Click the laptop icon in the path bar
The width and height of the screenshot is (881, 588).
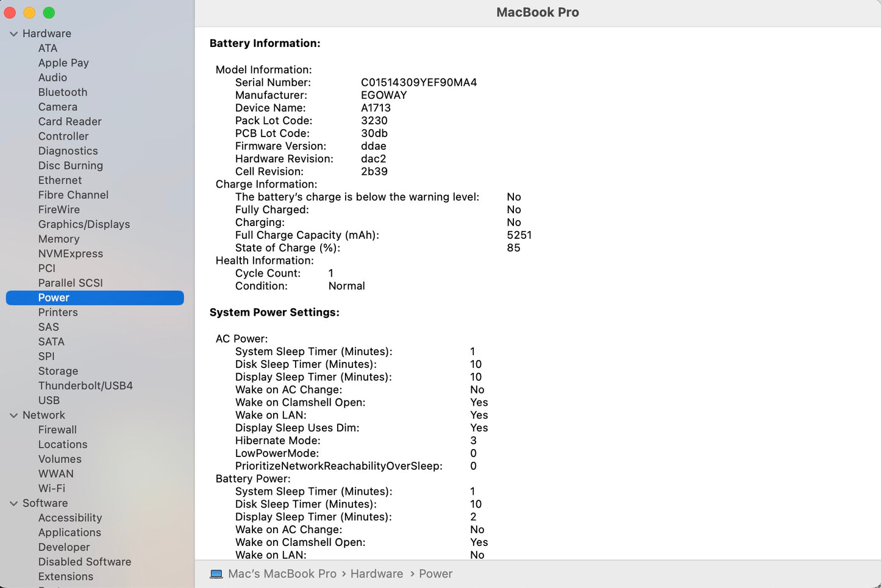(216, 574)
